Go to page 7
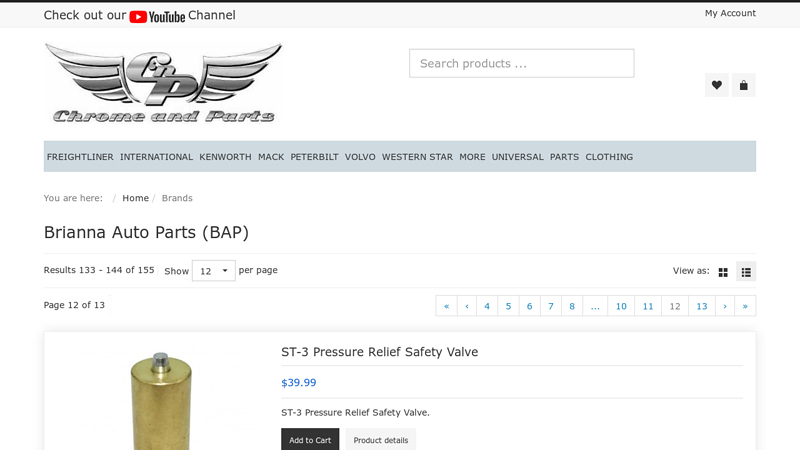This screenshot has width=800, height=450. tap(551, 306)
